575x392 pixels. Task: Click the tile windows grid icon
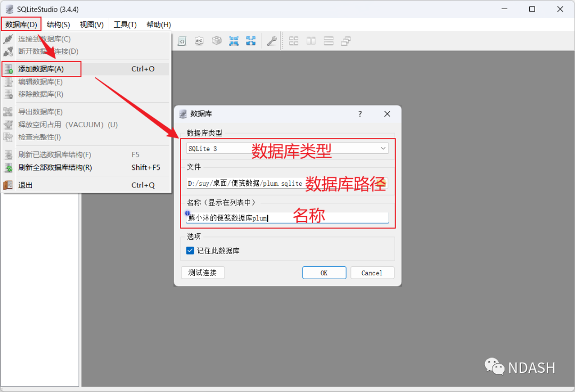click(294, 40)
